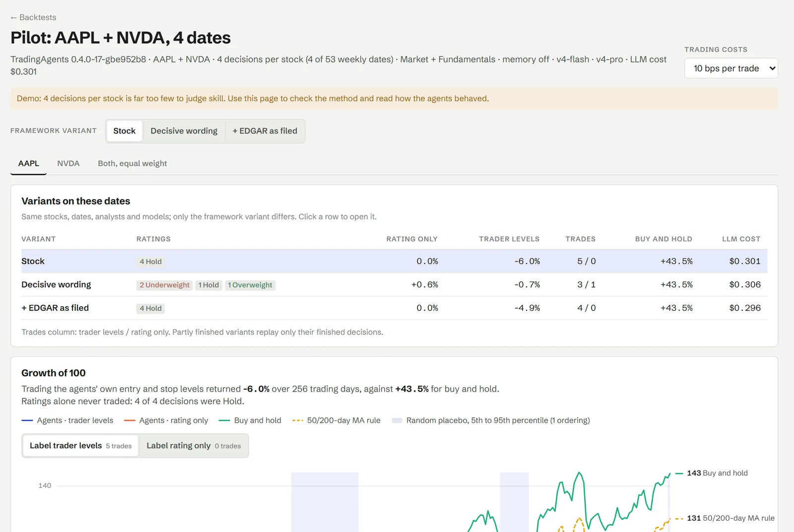Viewport: 794px width, 532px height.
Task: Open the Decisive wording row
Action: 394,284
